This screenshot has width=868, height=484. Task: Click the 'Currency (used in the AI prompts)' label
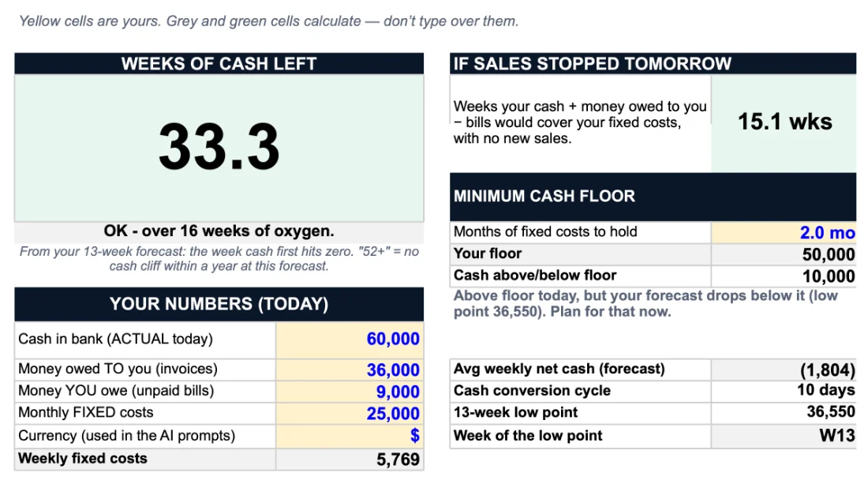[x=126, y=436]
